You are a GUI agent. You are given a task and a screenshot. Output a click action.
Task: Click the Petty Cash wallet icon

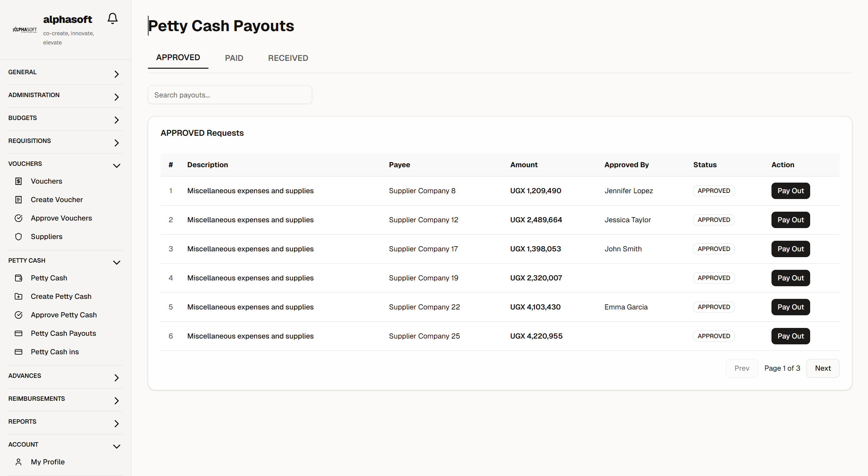point(18,278)
